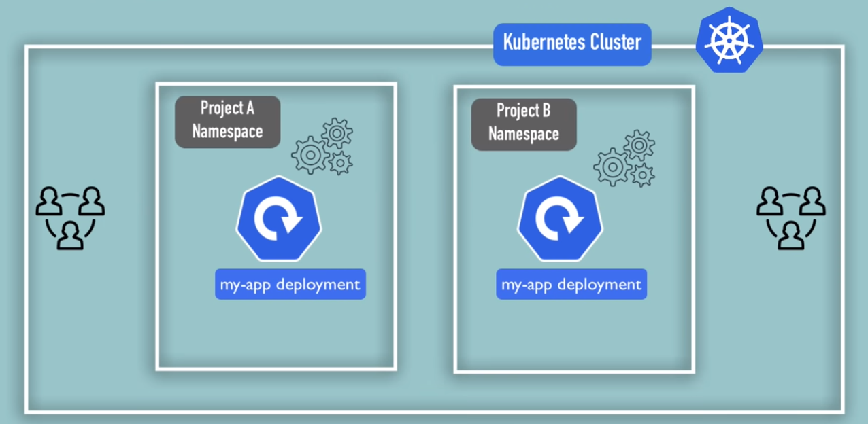
Task: Click the smallest gear in Project A
Action: pos(340,162)
